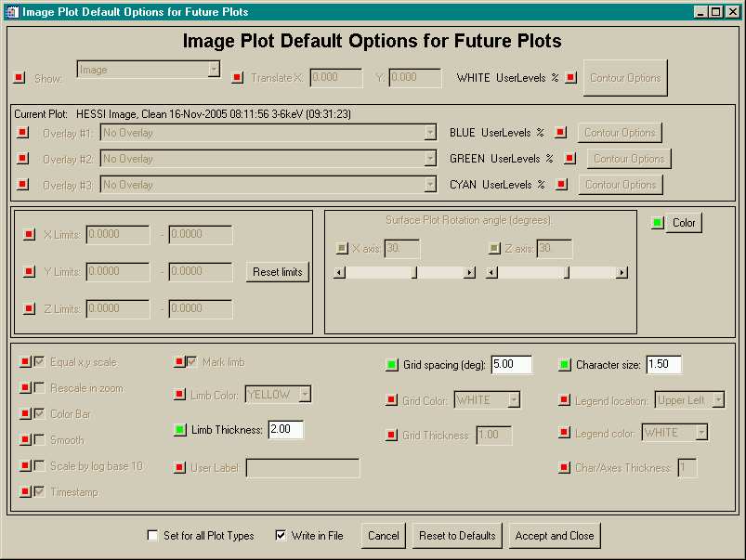746x560 pixels.
Task: Click the red indicator beside Legend location
Action: (x=565, y=400)
